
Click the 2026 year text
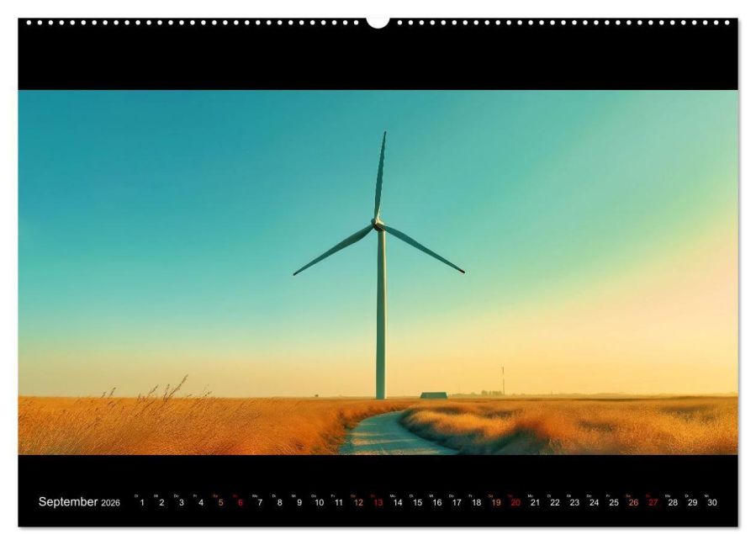111,503
